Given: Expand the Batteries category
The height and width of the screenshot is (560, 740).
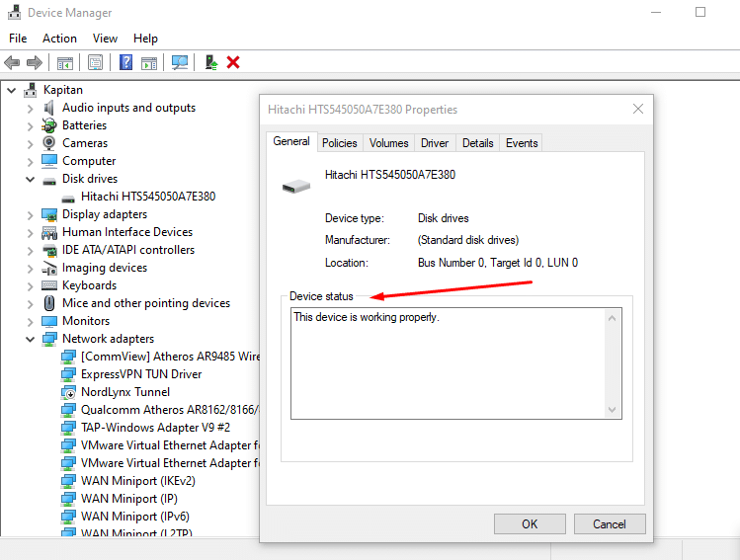Looking at the screenshot, I should click(31, 126).
